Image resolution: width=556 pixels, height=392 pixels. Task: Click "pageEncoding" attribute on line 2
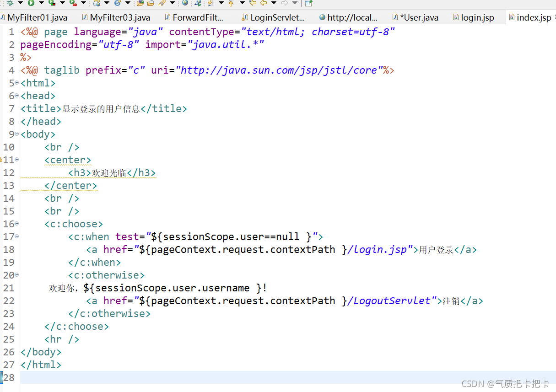click(56, 44)
